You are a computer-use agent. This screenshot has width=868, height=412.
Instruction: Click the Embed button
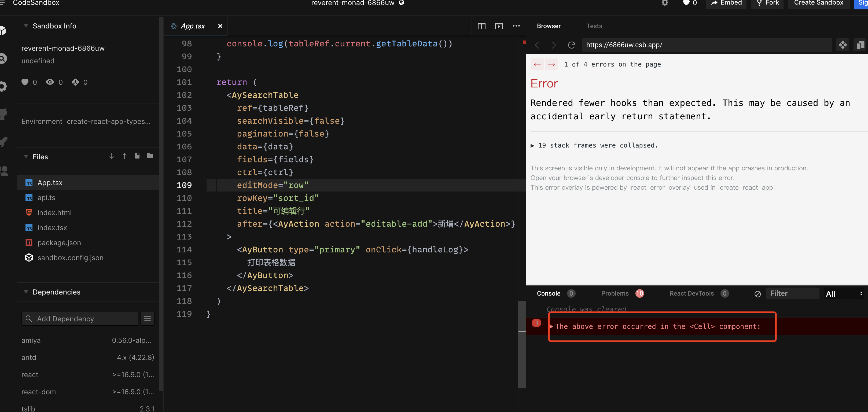[726, 3]
